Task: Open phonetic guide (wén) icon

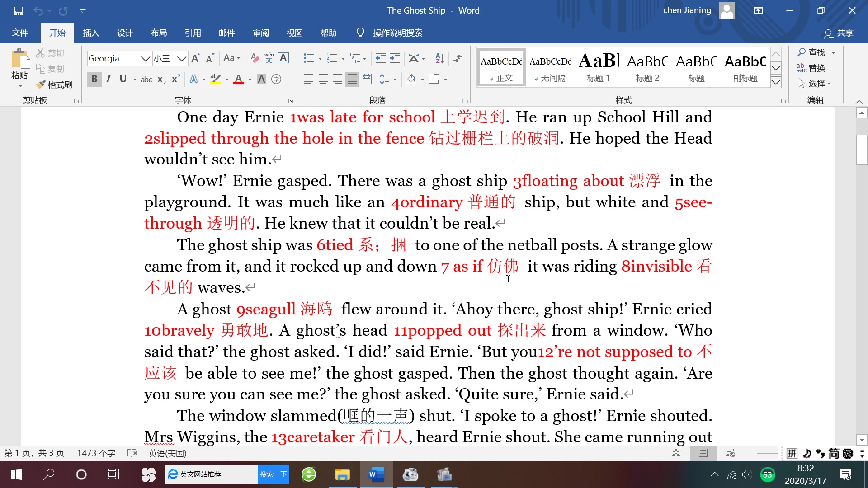Action: click(x=269, y=58)
